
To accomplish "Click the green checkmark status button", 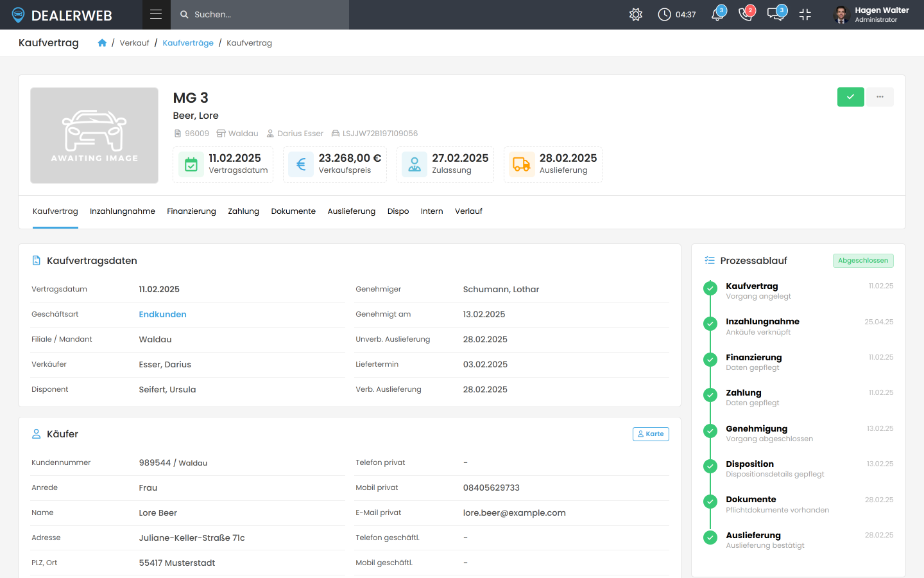I will (851, 97).
